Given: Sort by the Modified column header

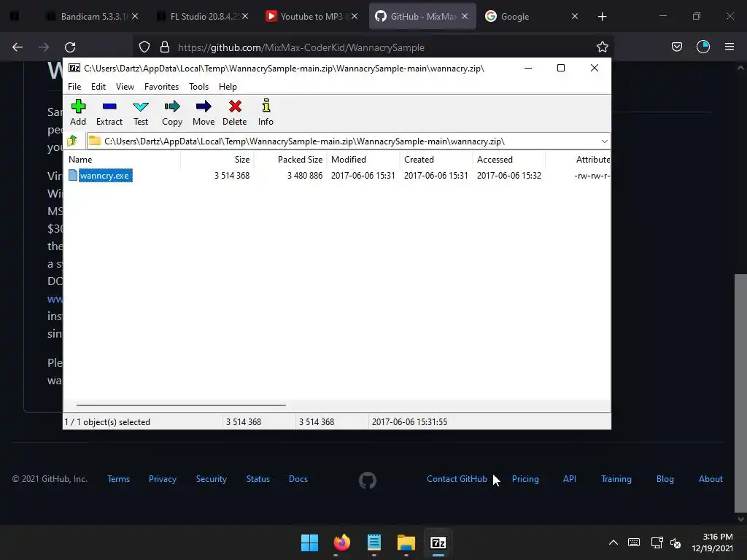Looking at the screenshot, I should click(363, 160).
